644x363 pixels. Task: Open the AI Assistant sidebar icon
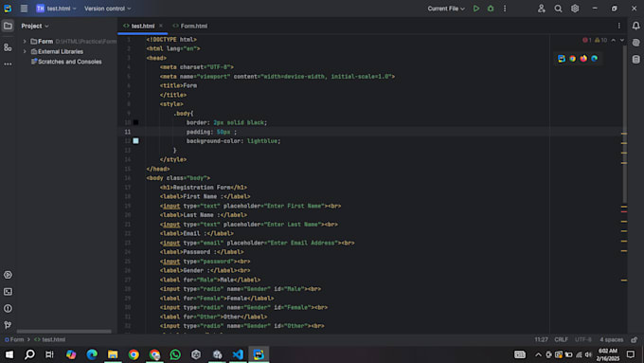635,43
